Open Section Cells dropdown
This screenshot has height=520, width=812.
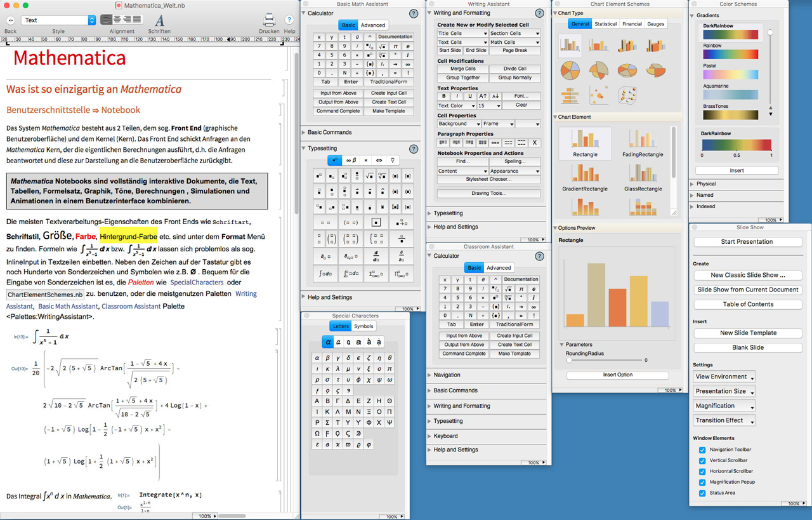(514, 34)
